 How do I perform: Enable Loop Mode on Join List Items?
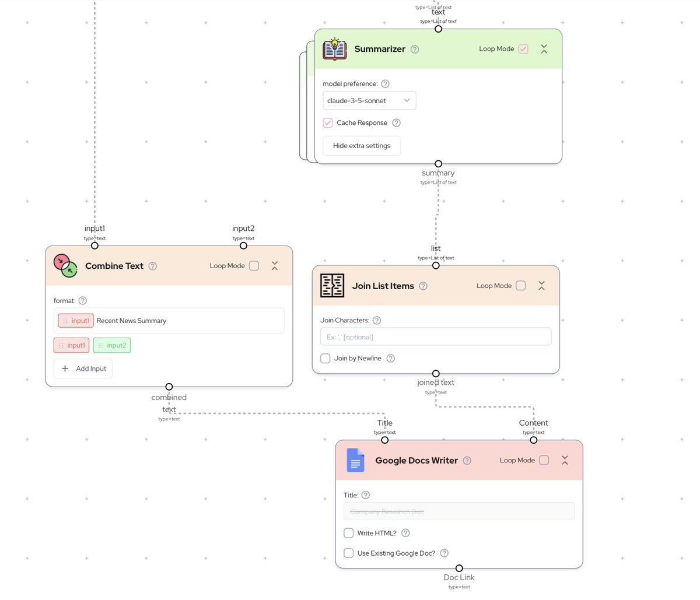pyautogui.click(x=521, y=286)
